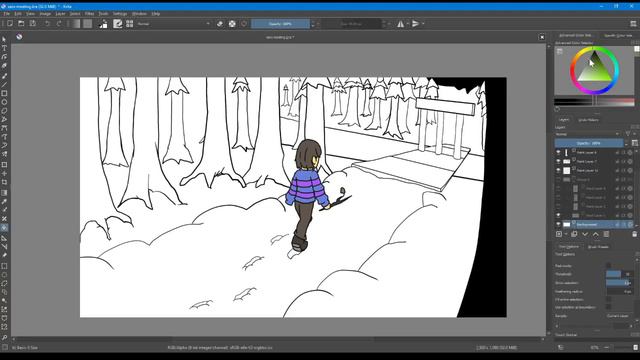Save the document via toolbar icon
This screenshot has height=360, width=640.
[x=33, y=24]
